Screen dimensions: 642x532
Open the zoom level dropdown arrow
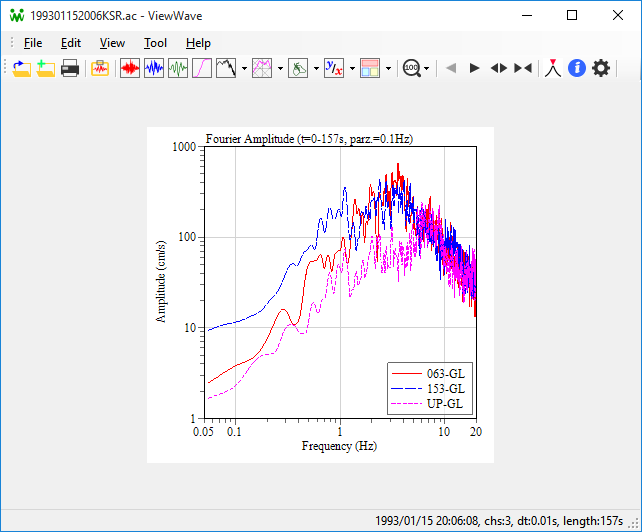(x=427, y=68)
